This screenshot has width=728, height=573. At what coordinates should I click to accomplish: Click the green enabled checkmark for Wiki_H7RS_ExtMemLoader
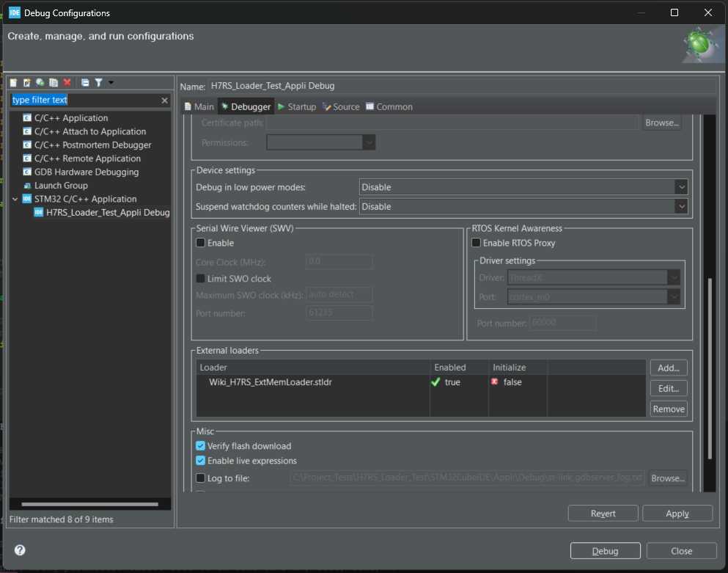click(435, 382)
